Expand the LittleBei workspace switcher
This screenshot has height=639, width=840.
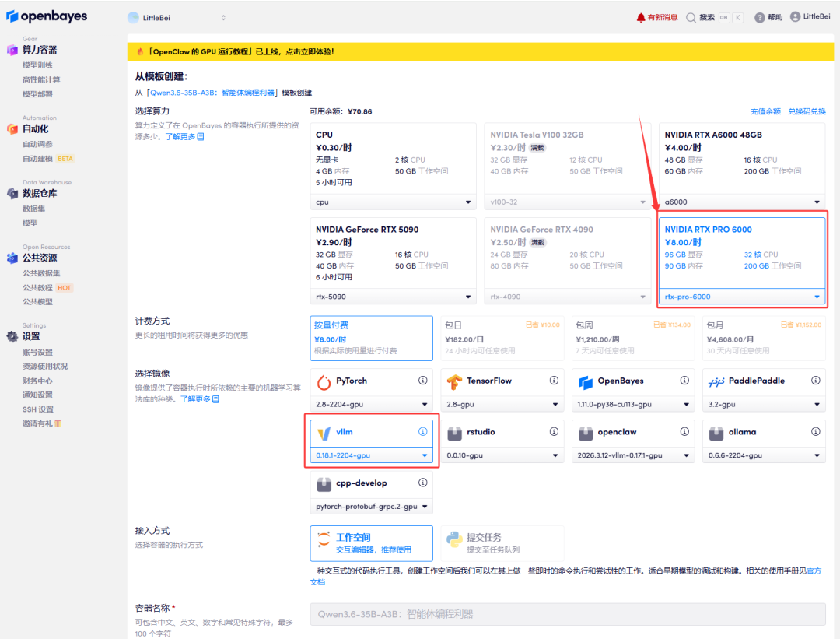[x=223, y=18]
